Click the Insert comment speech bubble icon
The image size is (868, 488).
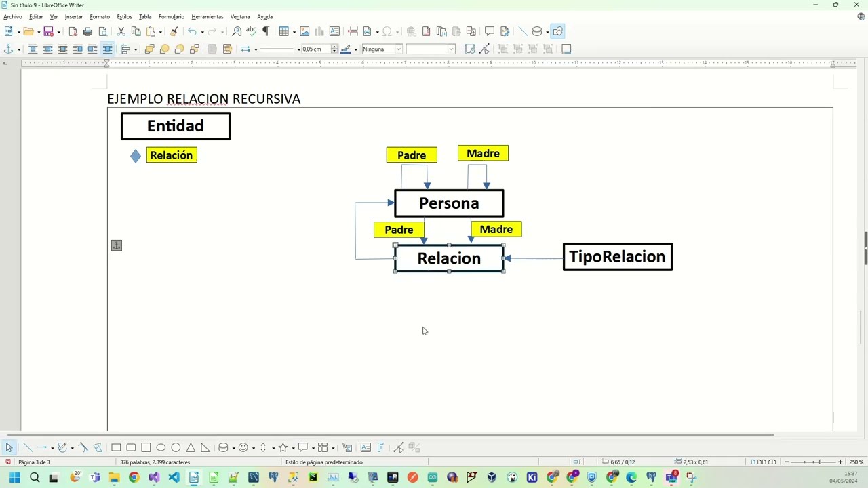coord(490,31)
